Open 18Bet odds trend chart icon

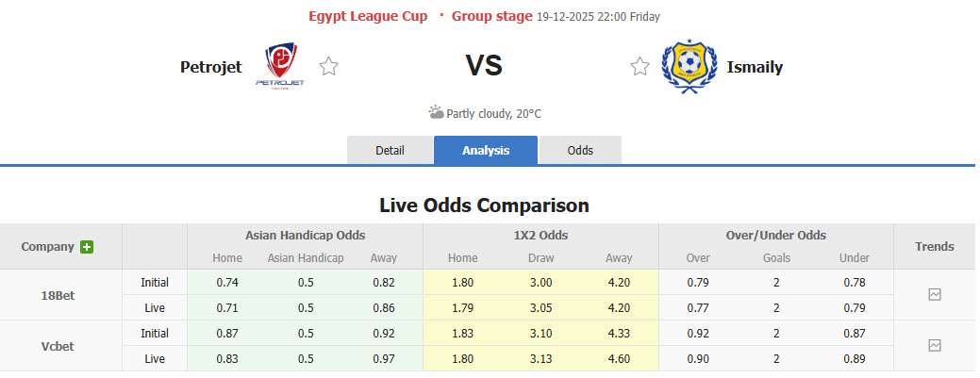935,295
